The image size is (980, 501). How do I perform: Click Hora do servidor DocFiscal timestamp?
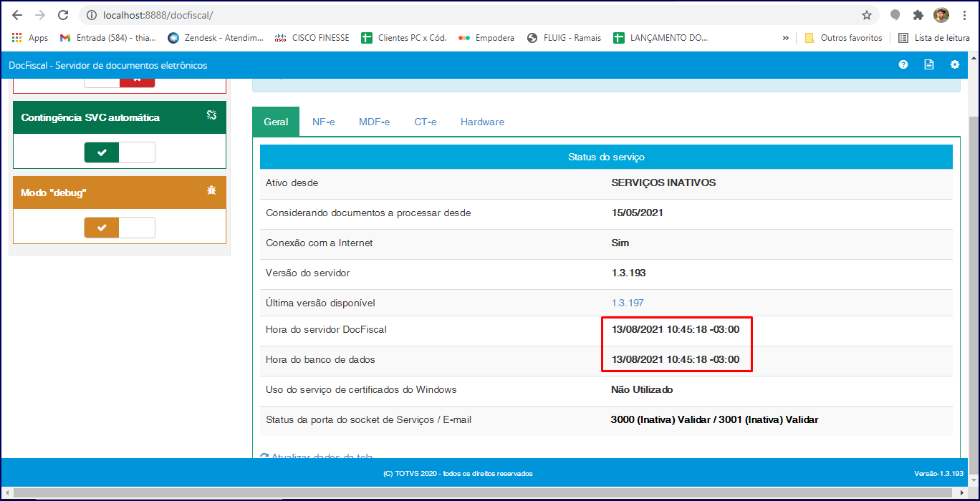pyautogui.click(x=676, y=329)
